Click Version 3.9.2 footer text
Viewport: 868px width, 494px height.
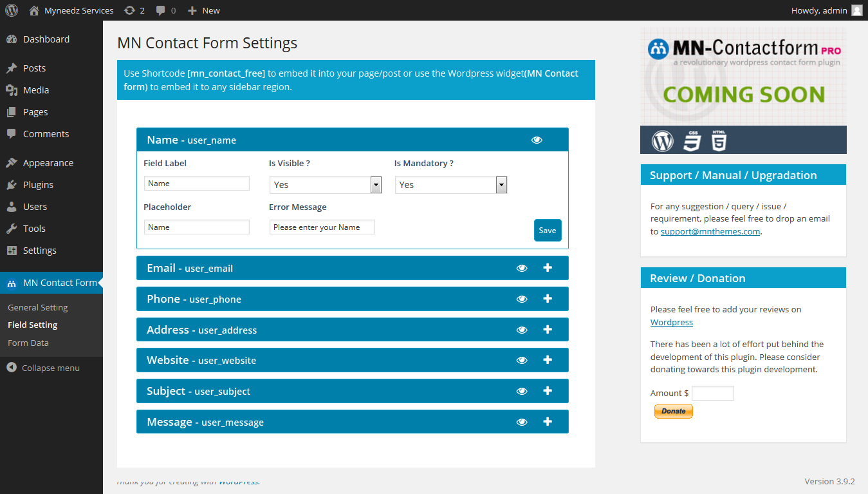coord(830,482)
